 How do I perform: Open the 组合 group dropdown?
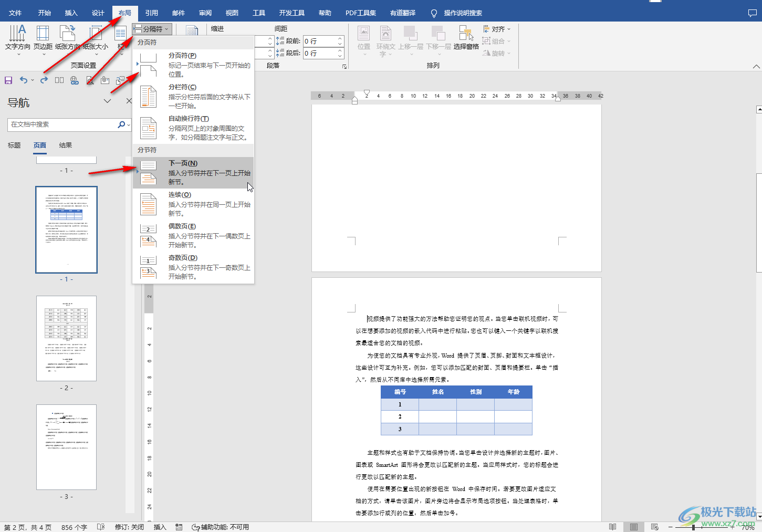point(497,41)
